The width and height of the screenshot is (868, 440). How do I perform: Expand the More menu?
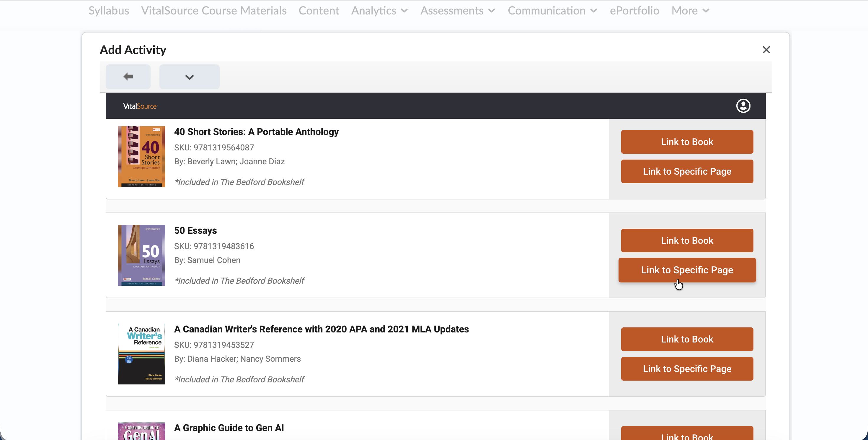[x=691, y=10]
